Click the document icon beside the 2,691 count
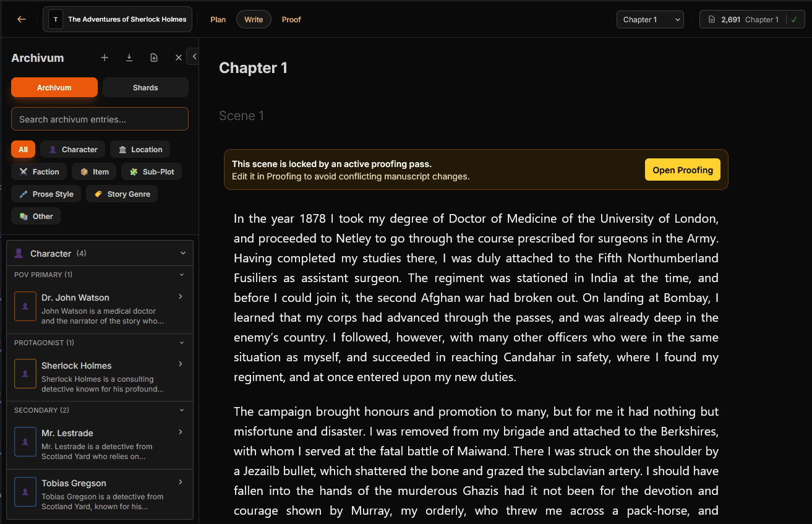Viewport: 812px width, 524px height. click(x=712, y=20)
